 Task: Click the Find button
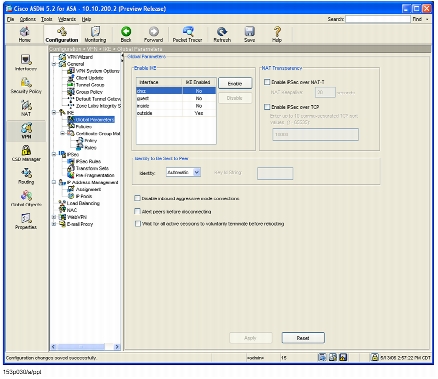417,19
